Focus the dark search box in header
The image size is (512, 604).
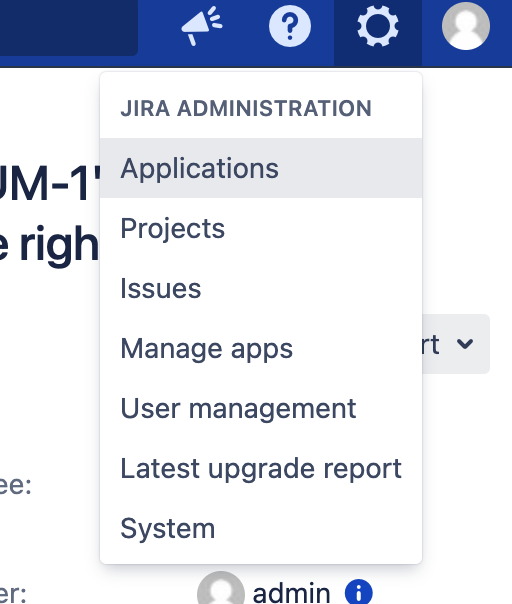pos(69,27)
